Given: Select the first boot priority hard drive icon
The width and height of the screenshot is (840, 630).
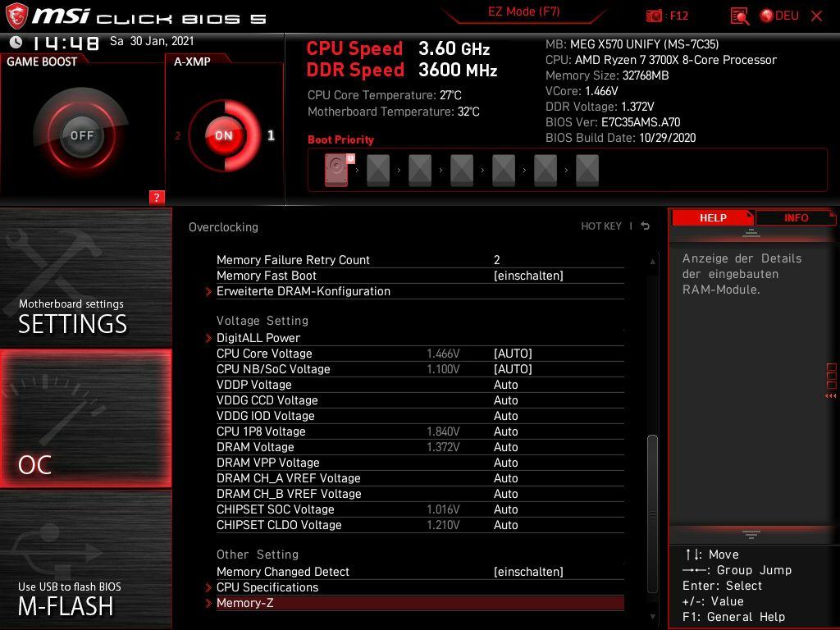Looking at the screenshot, I should pyautogui.click(x=337, y=170).
